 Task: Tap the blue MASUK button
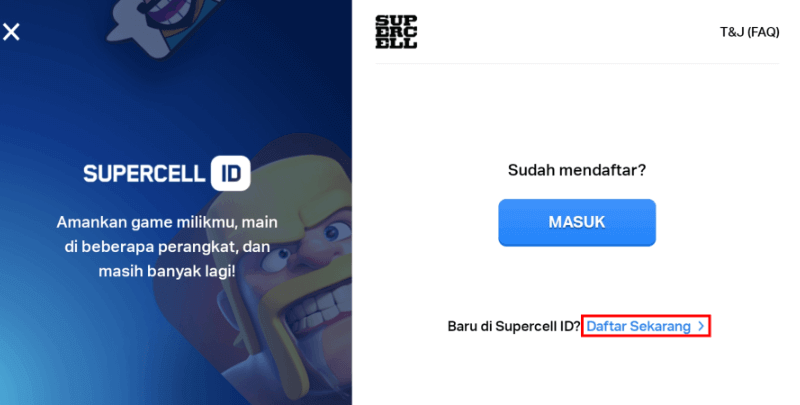click(577, 222)
